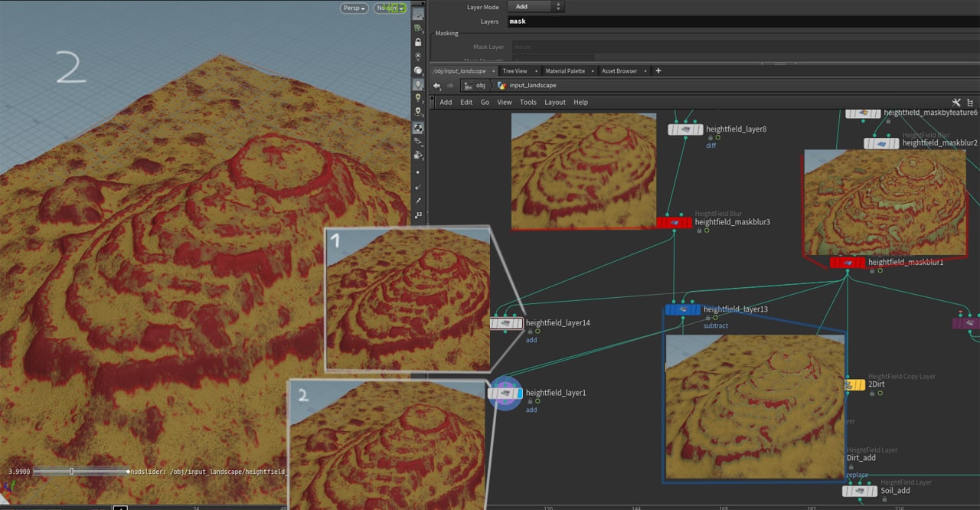
Task: Open the Tree View tab options arrow
Action: coord(536,71)
